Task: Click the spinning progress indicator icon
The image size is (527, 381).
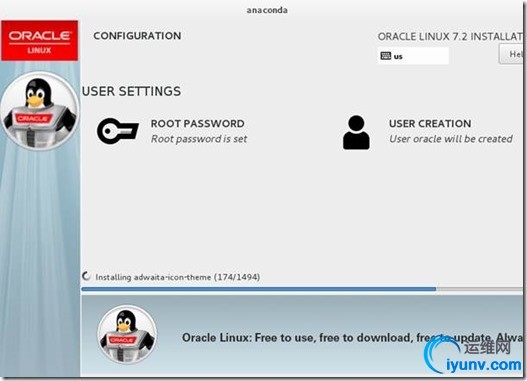Action: point(86,277)
